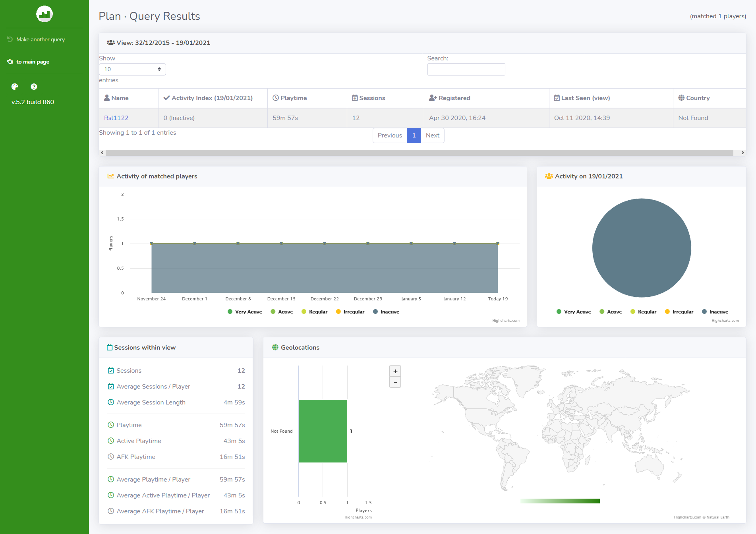The image size is (756, 534).
Task: Sort table by Name column
Action: 129,98
